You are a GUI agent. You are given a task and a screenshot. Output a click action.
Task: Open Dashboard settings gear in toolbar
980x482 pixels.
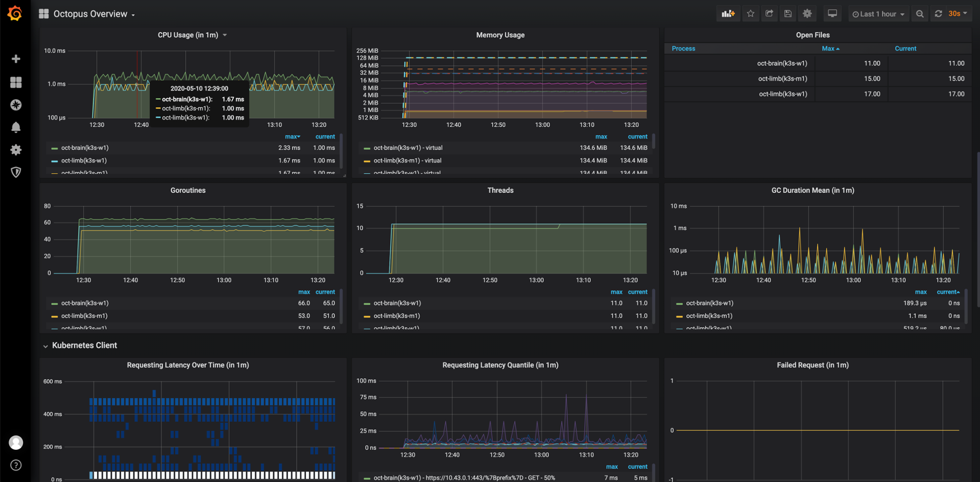807,14
